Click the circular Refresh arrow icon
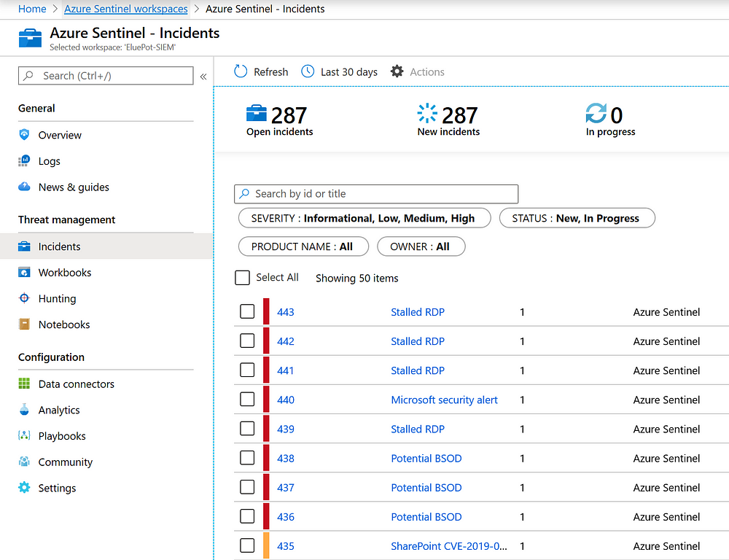 [241, 71]
